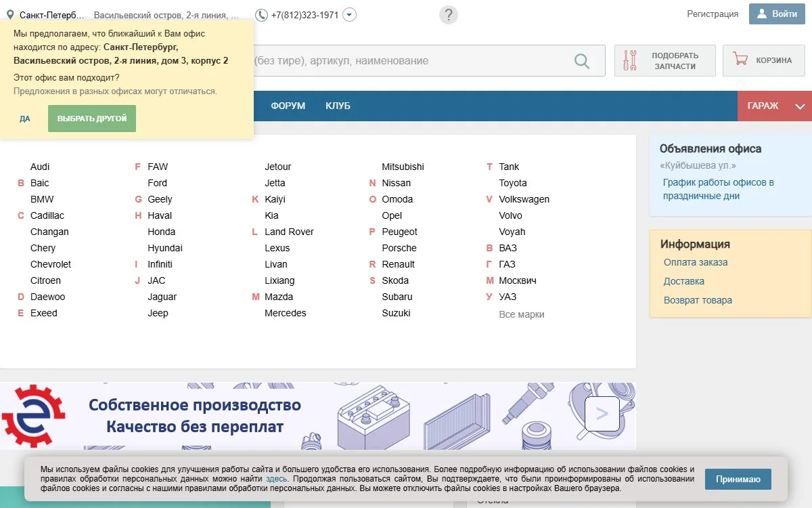Open the Васильевский остров office address
Viewport: 812px width, 508px height.
166,15
